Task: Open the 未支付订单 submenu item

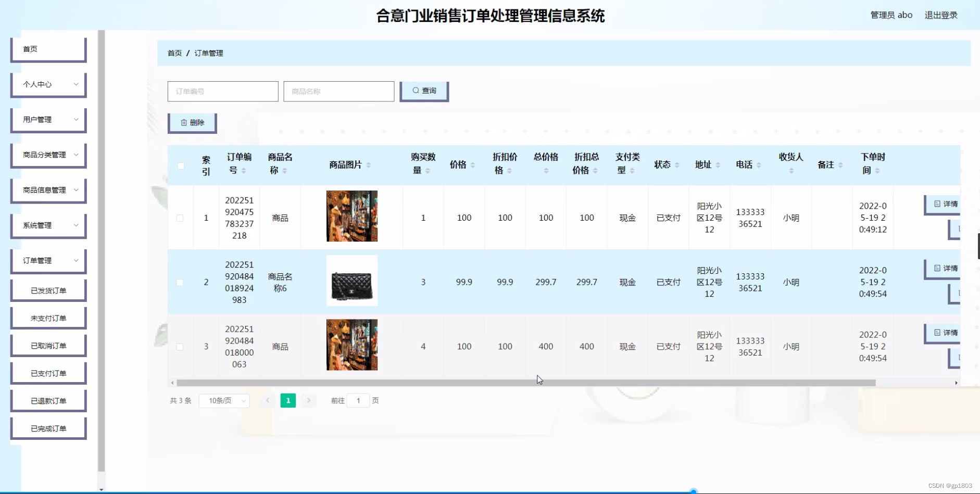Action: point(48,318)
